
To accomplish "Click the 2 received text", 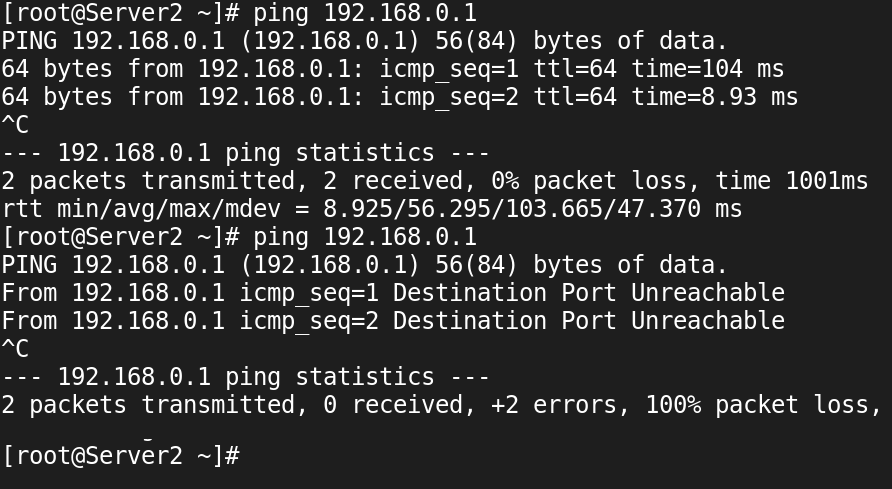I will pyautogui.click(x=393, y=181).
